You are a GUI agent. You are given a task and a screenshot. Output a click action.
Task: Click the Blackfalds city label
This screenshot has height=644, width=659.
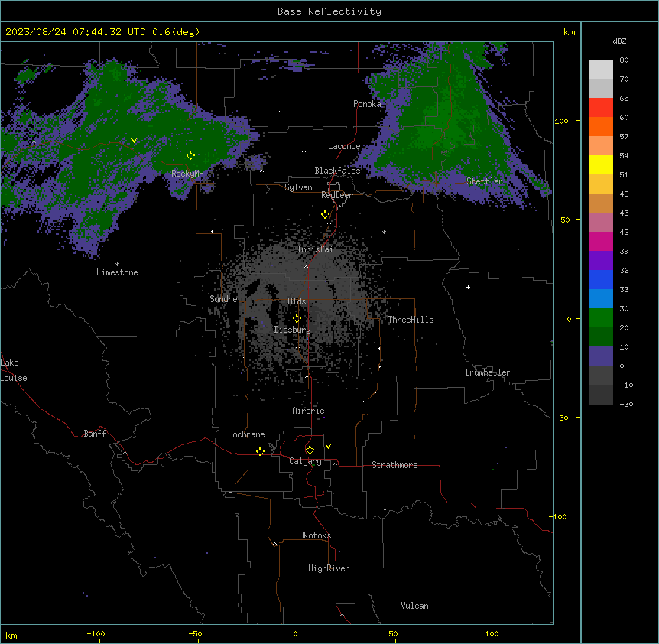(337, 171)
